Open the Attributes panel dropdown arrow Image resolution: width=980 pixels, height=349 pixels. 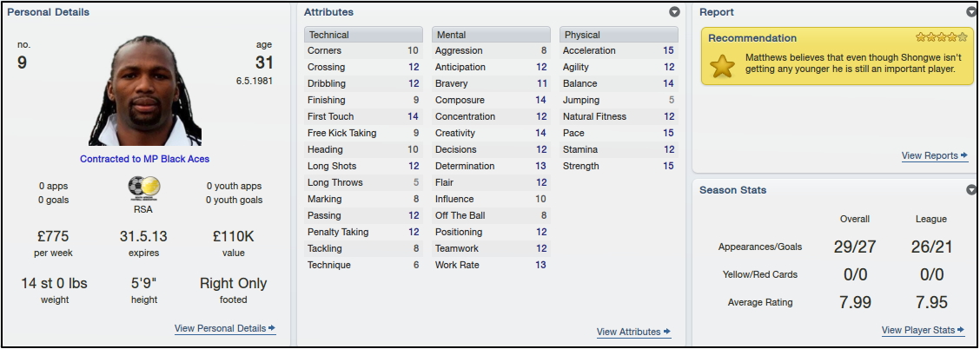coord(674,12)
